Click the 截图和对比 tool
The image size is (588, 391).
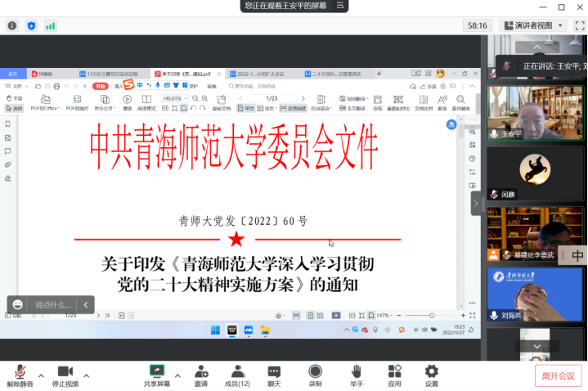(x=398, y=103)
